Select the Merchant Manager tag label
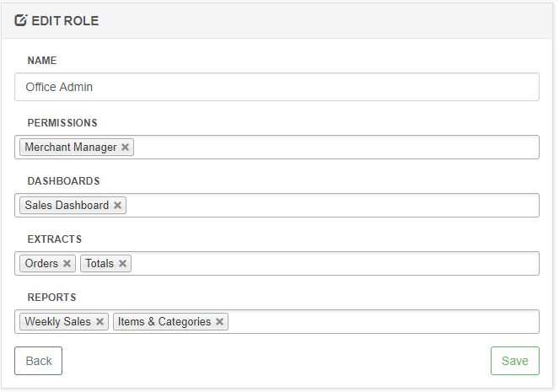The width and height of the screenshot is (559, 392). (71, 148)
